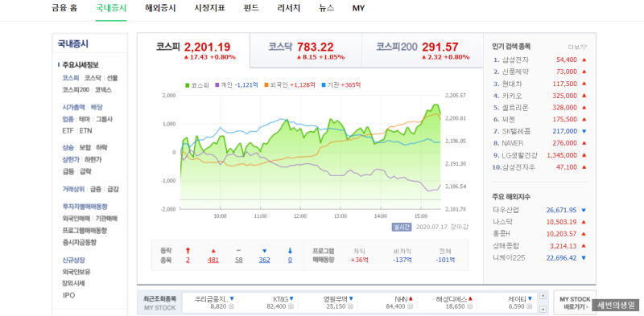Viewport: 644px width, 316px height.
Task: Remove KT&G from recently viewed list
Action: click(x=291, y=307)
